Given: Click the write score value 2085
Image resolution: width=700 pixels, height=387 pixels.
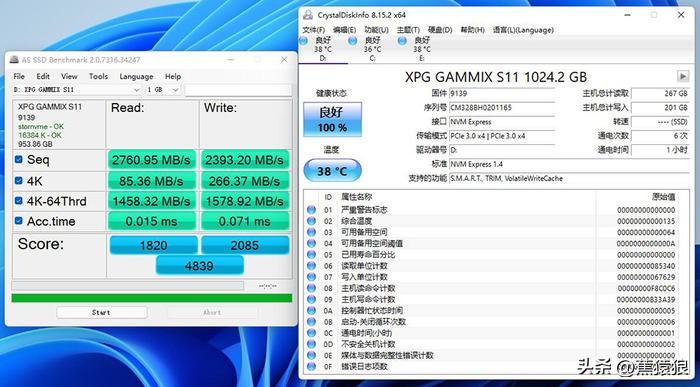Looking at the screenshot, I should [x=245, y=245].
